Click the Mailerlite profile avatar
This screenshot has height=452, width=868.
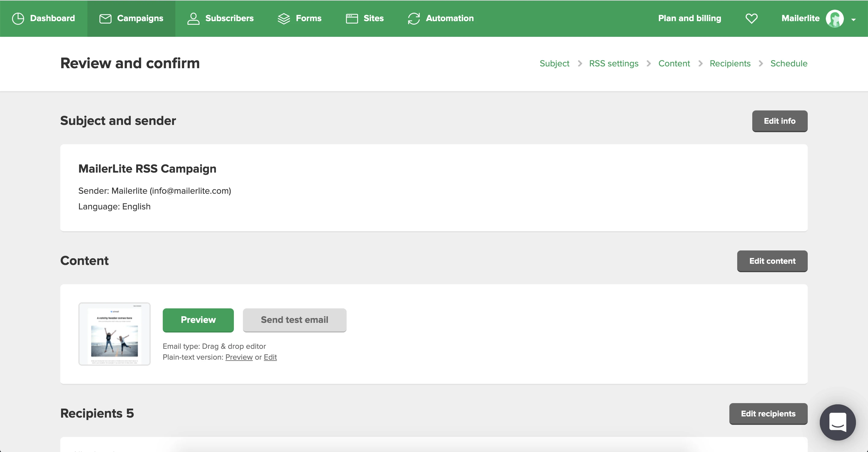(834, 18)
